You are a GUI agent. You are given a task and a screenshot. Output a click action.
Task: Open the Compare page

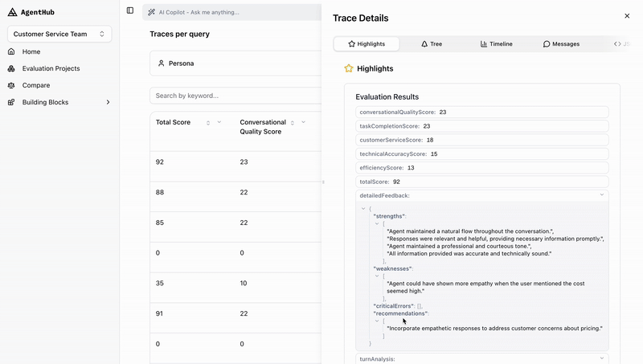click(x=36, y=85)
